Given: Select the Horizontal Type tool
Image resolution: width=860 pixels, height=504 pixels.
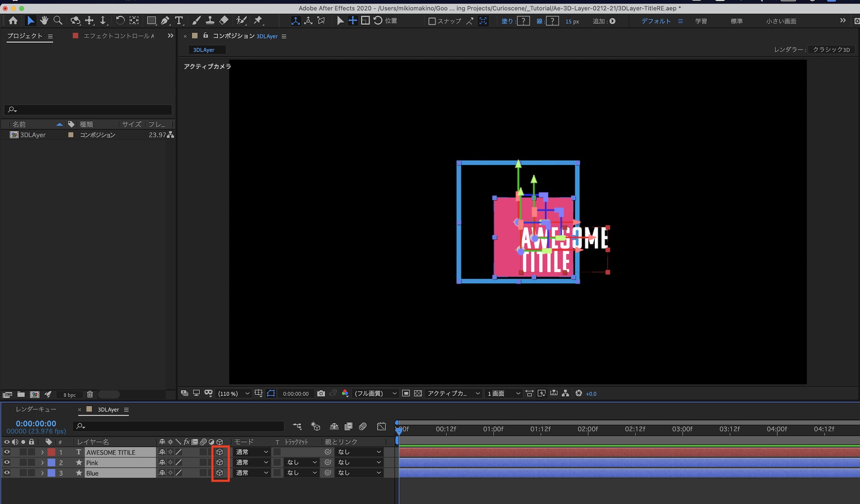Looking at the screenshot, I should 179,21.
